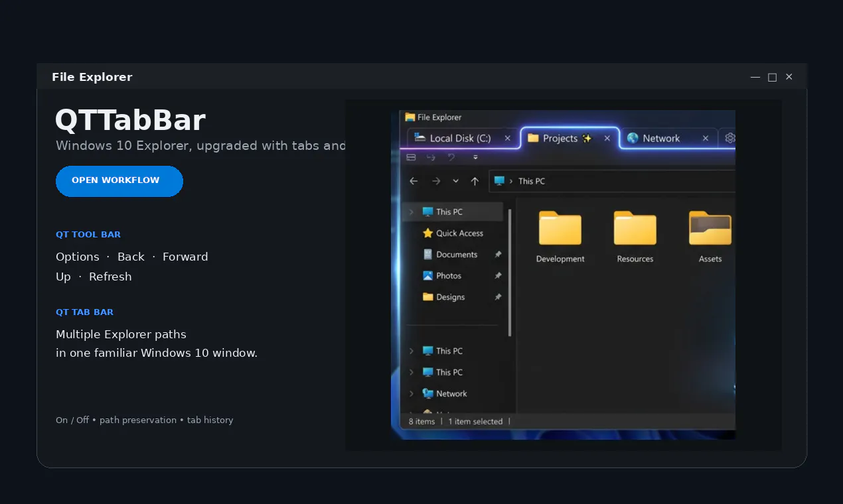Go forward with the right arrow

[x=436, y=181]
